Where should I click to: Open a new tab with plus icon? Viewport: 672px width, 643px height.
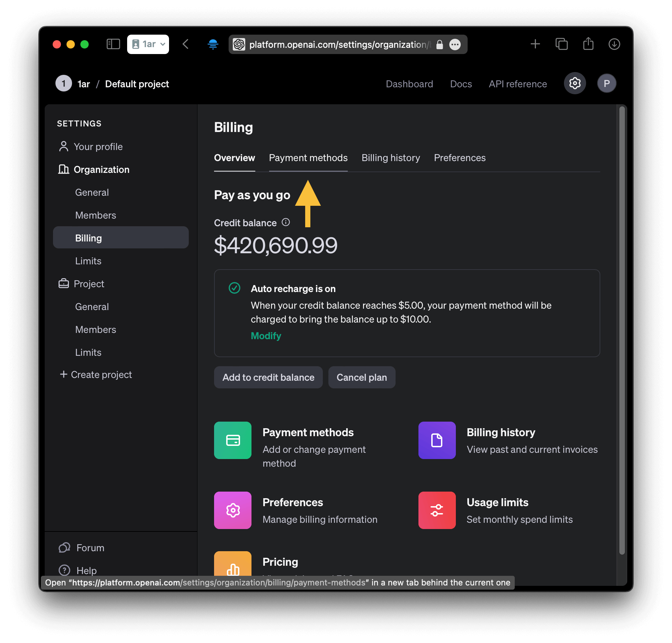535,44
